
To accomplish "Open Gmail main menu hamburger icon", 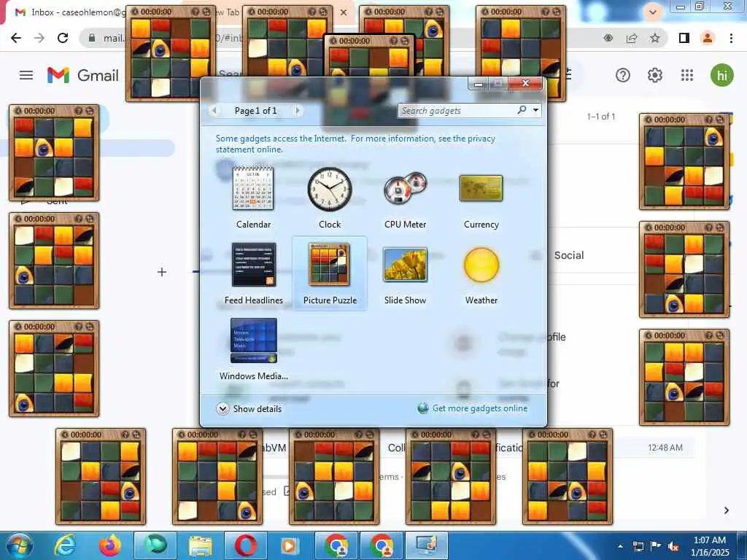I will (26, 75).
